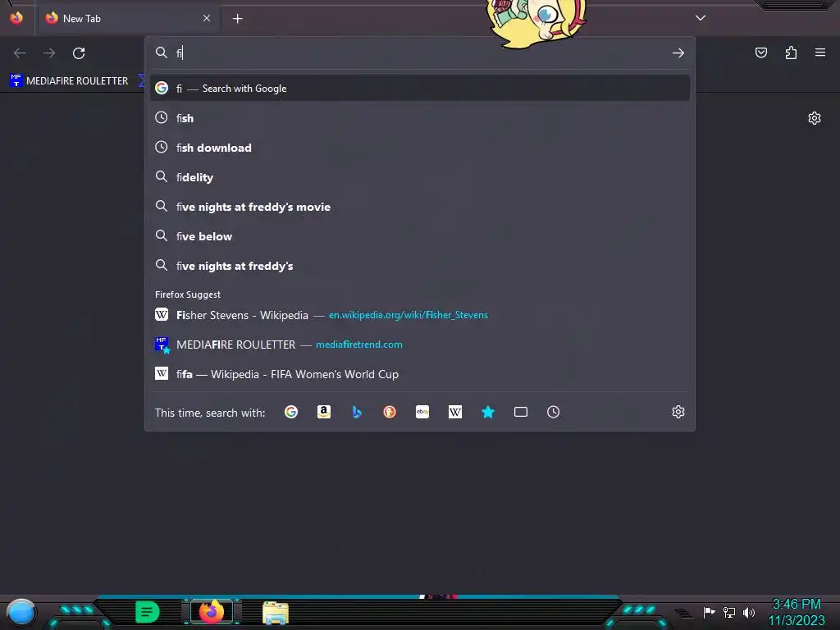Open the volume speaker tray icon

[748, 612]
